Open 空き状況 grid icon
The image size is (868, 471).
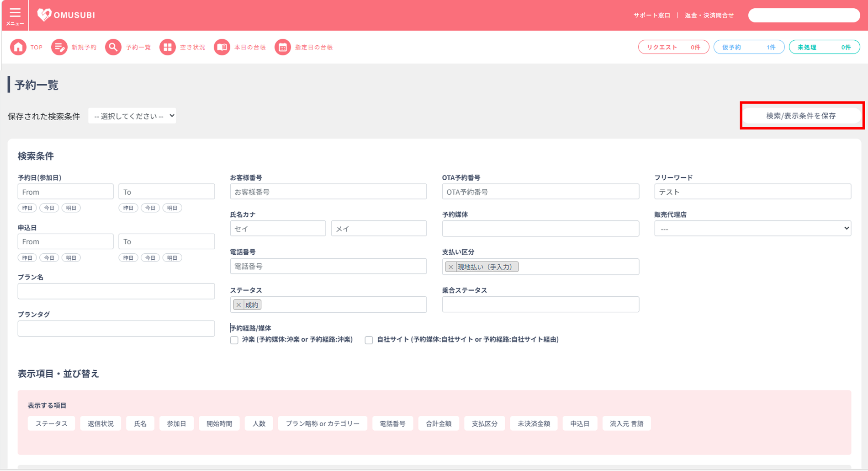pos(167,47)
